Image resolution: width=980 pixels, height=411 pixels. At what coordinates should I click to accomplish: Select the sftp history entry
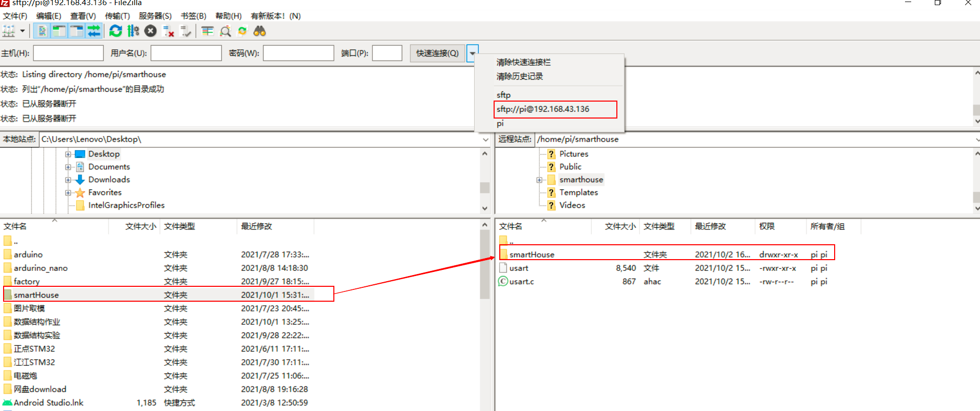pos(503,95)
